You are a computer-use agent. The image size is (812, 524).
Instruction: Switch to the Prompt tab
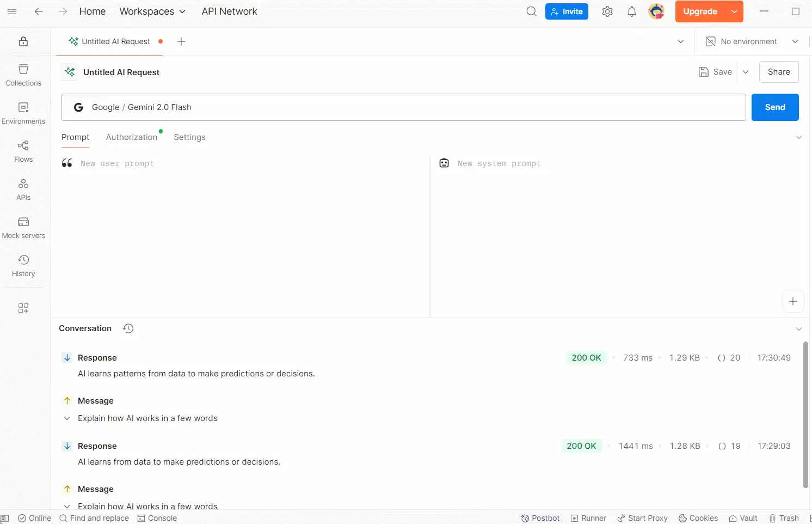coord(75,137)
